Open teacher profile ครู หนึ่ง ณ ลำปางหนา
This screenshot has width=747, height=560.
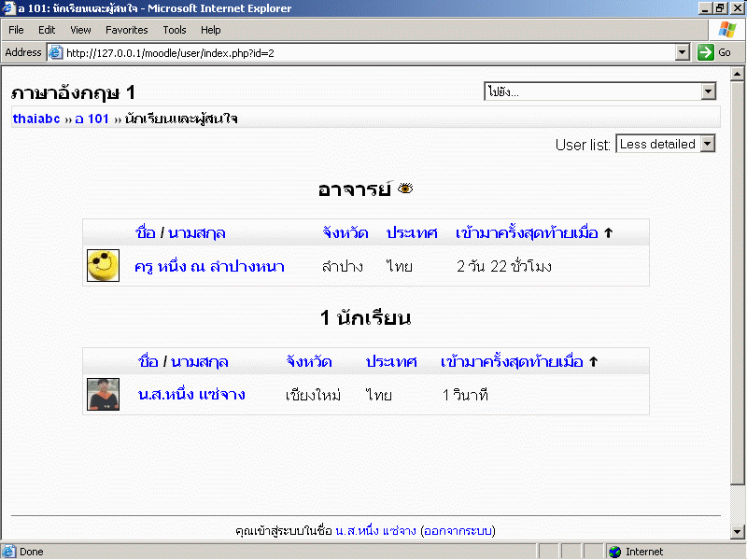pyautogui.click(x=209, y=266)
